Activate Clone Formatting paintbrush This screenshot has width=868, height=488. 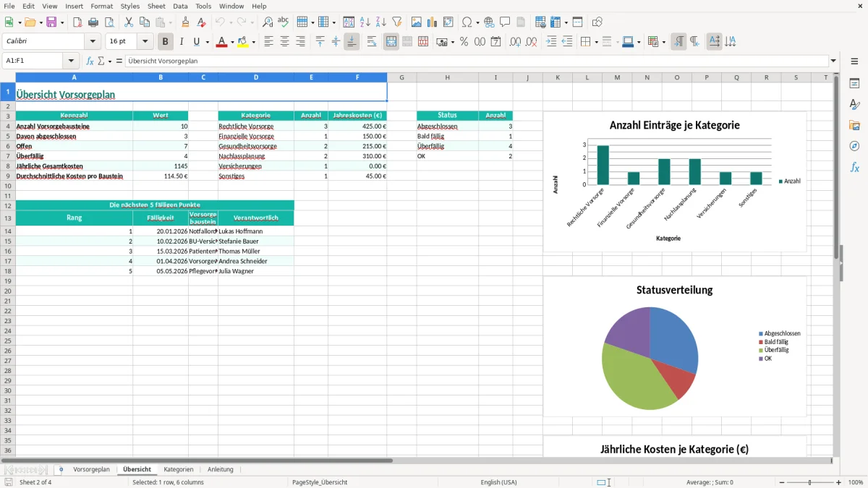(x=185, y=22)
